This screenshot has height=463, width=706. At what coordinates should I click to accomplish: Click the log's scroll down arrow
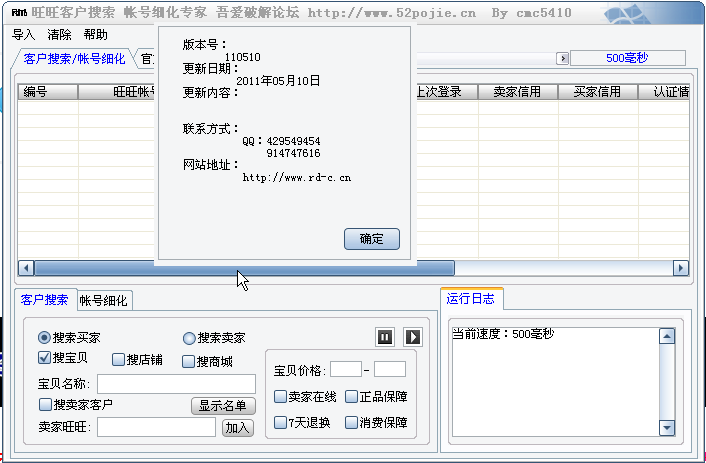667,427
